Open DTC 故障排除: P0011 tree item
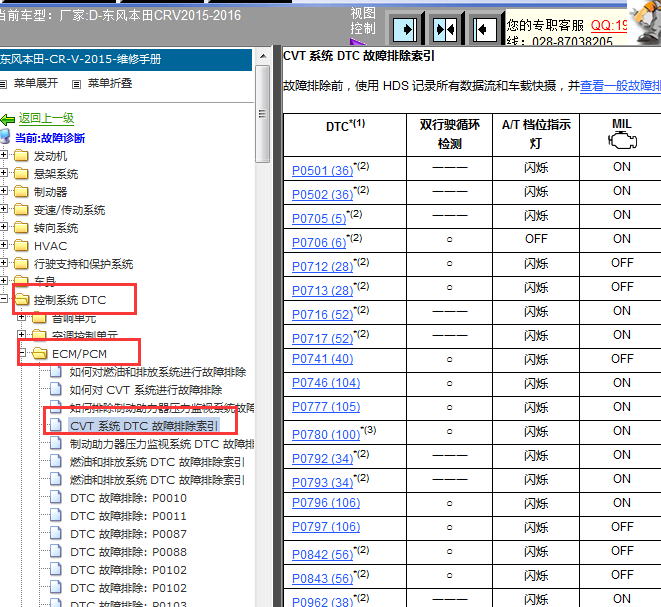This screenshot has height=607, width=661. pos(128,516)
